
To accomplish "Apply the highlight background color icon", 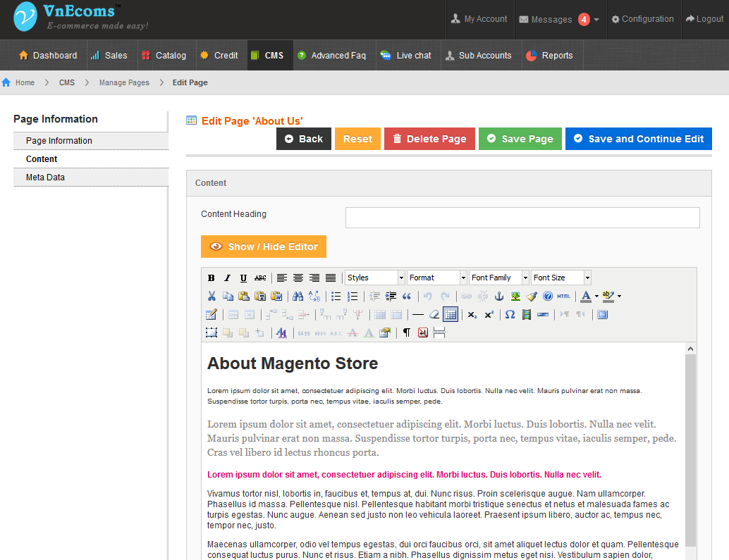I will (608, 297).
